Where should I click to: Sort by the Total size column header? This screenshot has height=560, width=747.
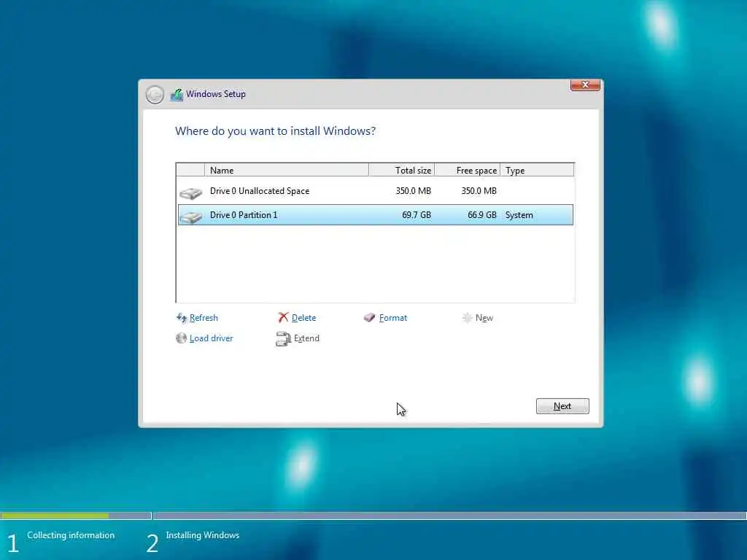coord(402,170)
